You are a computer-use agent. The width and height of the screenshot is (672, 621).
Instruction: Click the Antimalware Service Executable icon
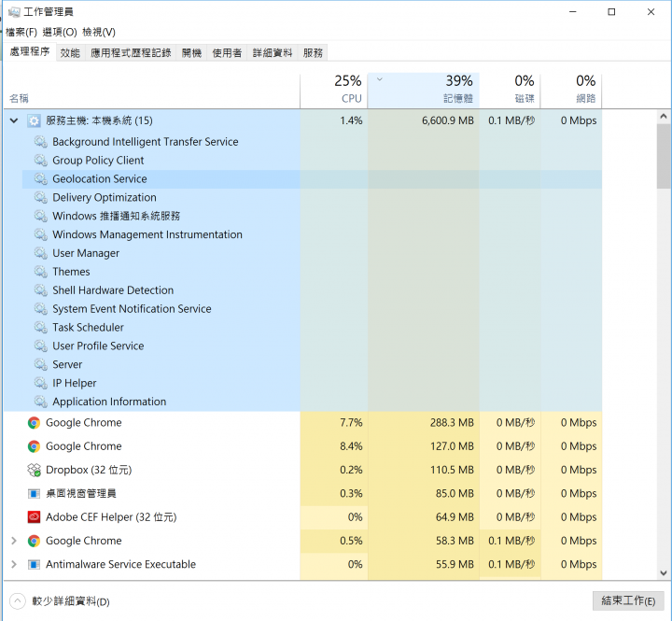34,564
